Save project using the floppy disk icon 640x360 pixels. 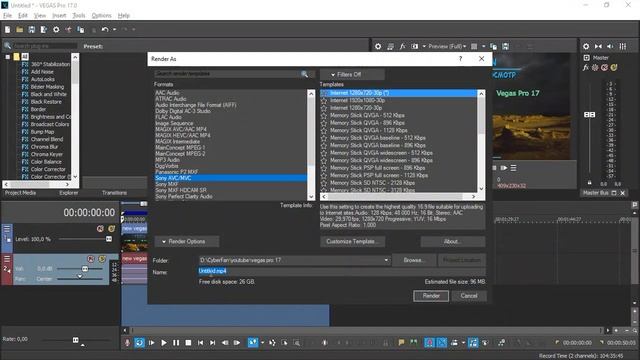31,29
